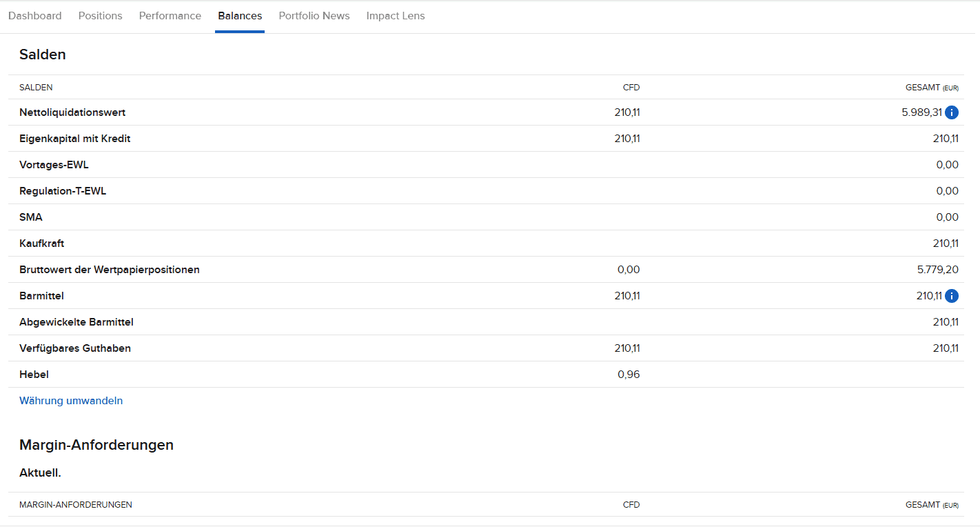Click the Währung umwandeln link

click(71, 401)
